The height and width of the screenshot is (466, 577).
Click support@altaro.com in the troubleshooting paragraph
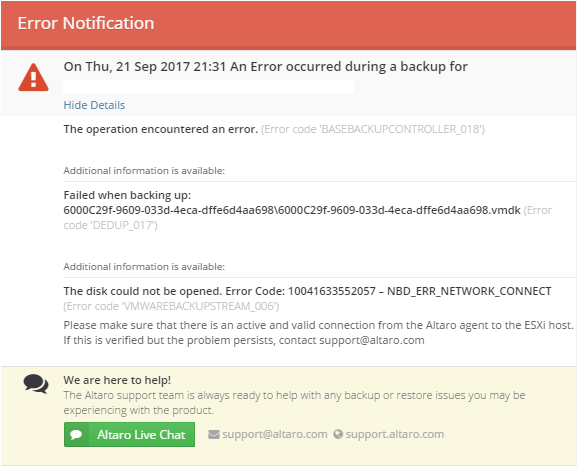pos(372,340)
